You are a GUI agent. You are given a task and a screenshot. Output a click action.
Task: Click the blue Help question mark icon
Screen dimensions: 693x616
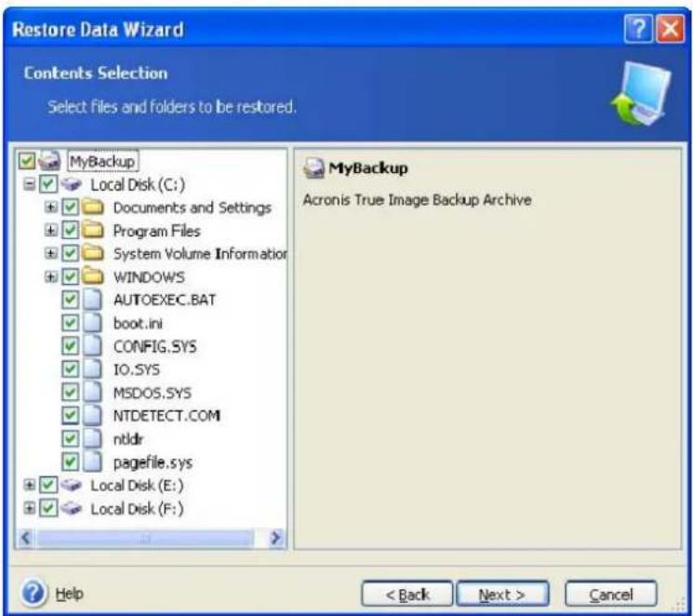click(33, 593)
